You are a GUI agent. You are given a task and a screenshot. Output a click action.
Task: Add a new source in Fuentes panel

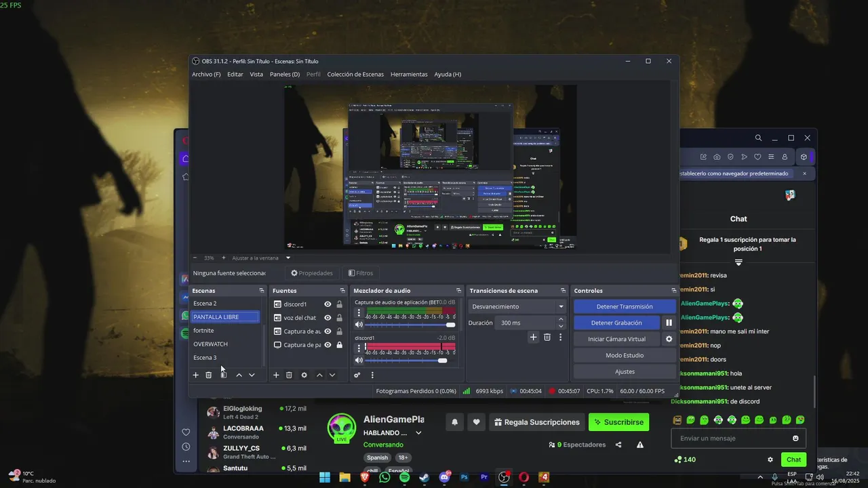pos(276,375)
